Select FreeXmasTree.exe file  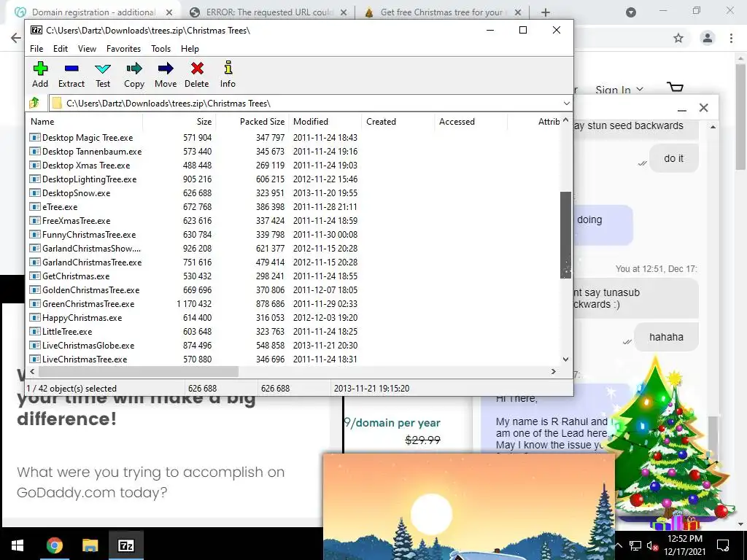tap(76, 220)
